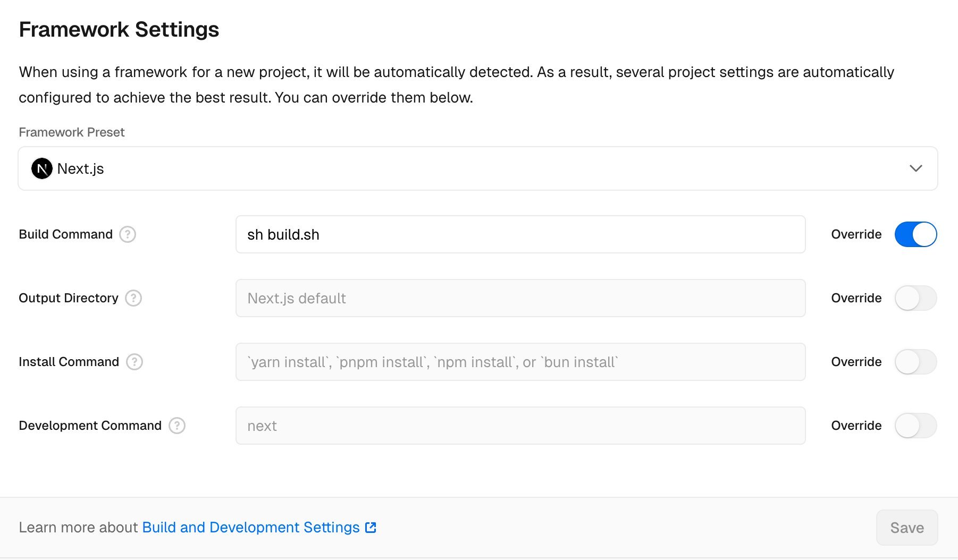The width and height of the screenshot is (958, 560).
Task: Disable the Build Command override toggle
Action: (x=915, y=234)
